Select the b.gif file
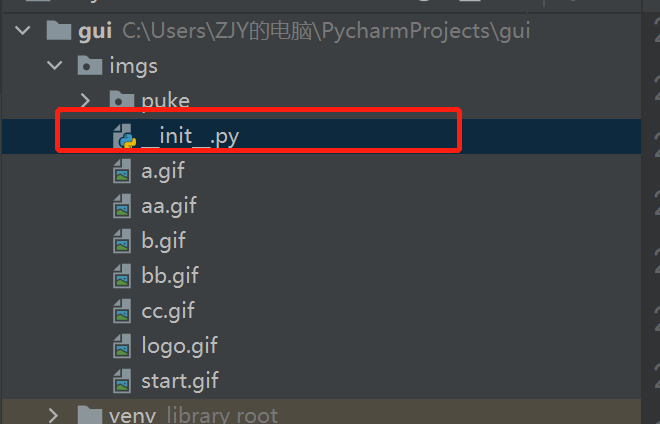The width and height of the screenshot is (660, 424). tap(163, 241)
